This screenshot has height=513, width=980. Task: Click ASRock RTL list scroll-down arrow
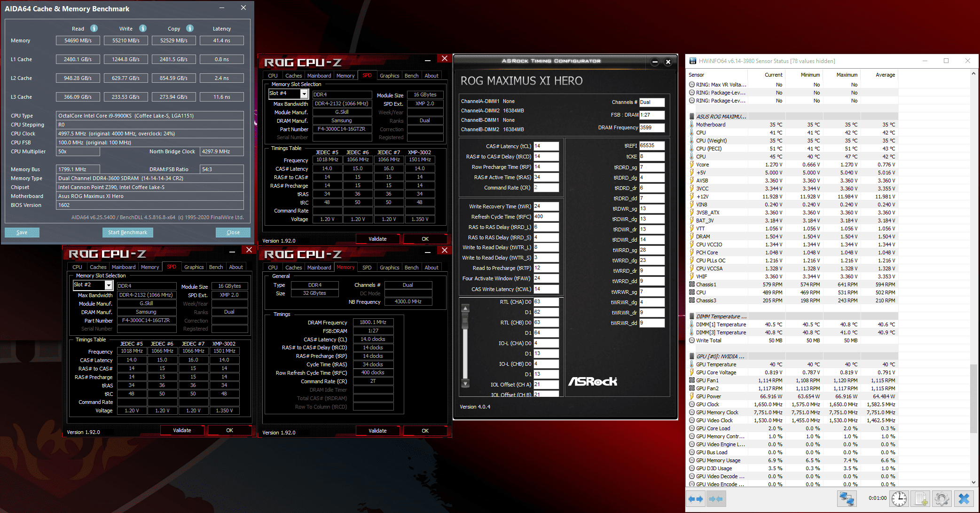coord(465,383)
